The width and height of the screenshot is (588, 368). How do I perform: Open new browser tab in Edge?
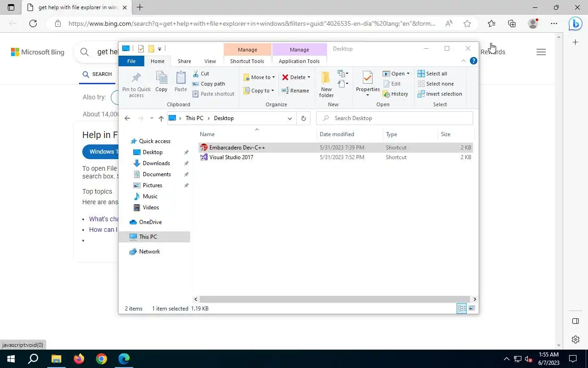[140, 7]
